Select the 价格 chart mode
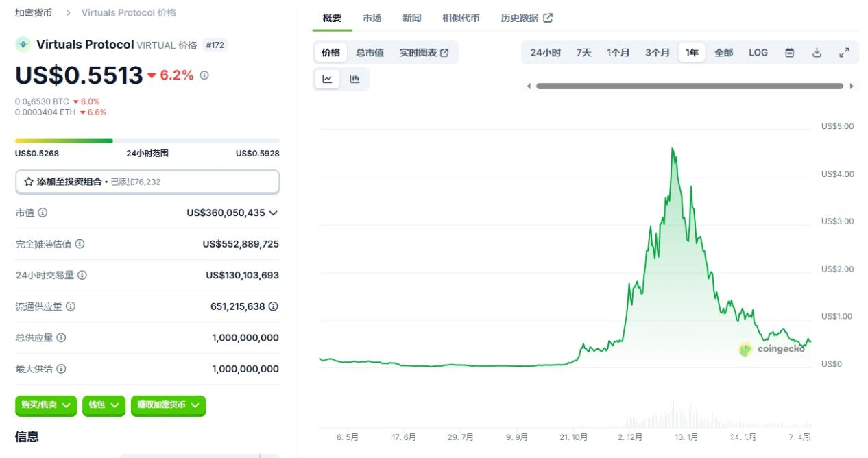The image size is (868, 458). click(x=330, y=53)
